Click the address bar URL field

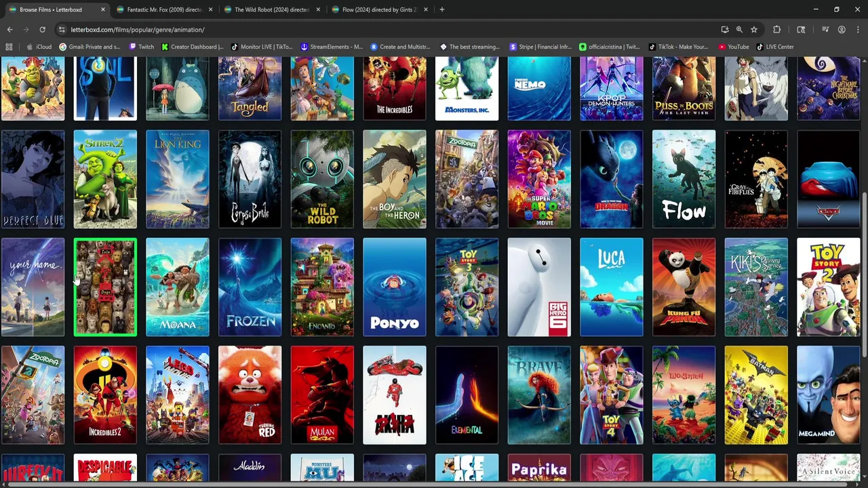click(387, 30)
